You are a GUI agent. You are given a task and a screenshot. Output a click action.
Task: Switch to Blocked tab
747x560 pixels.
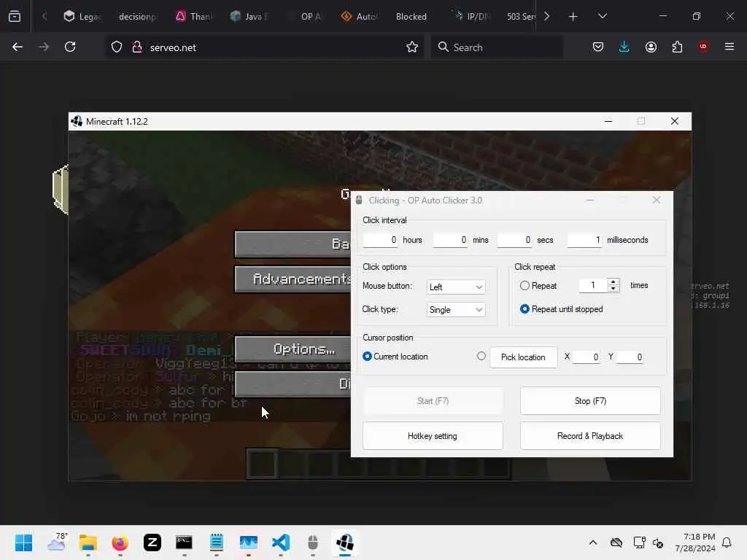[x=411, y=17]
